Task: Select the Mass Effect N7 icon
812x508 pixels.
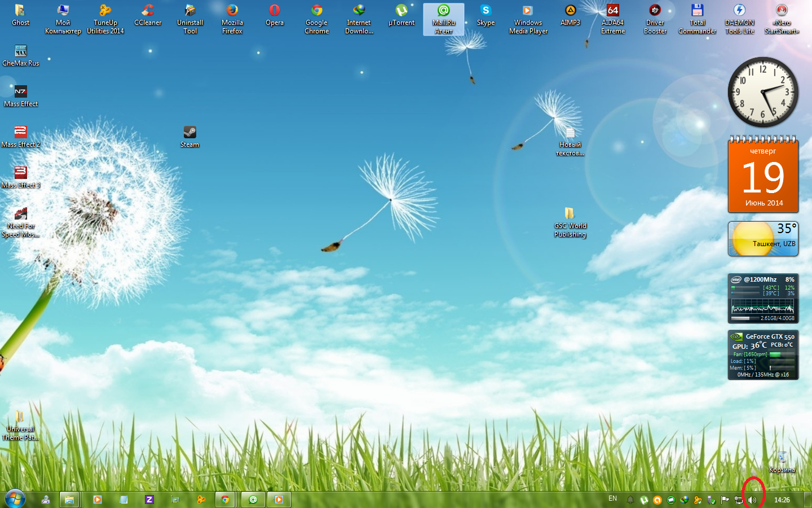Action: click(21, 97)
